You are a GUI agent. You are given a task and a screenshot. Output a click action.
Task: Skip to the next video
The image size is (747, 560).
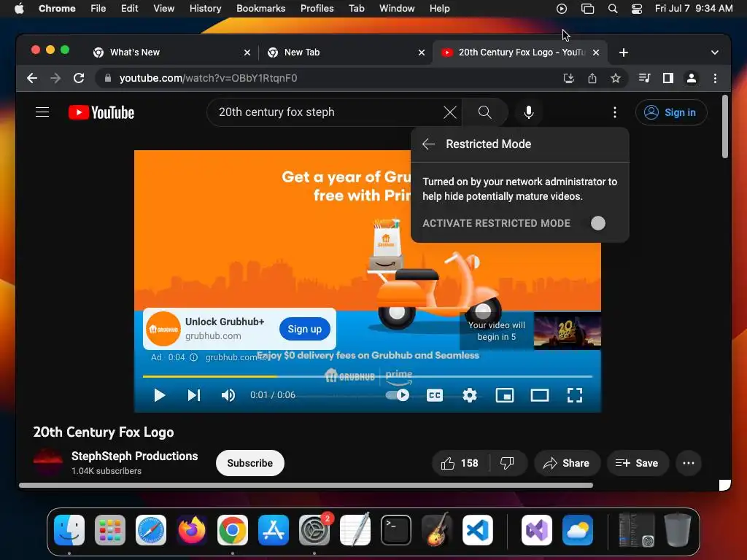click(194, 395)
